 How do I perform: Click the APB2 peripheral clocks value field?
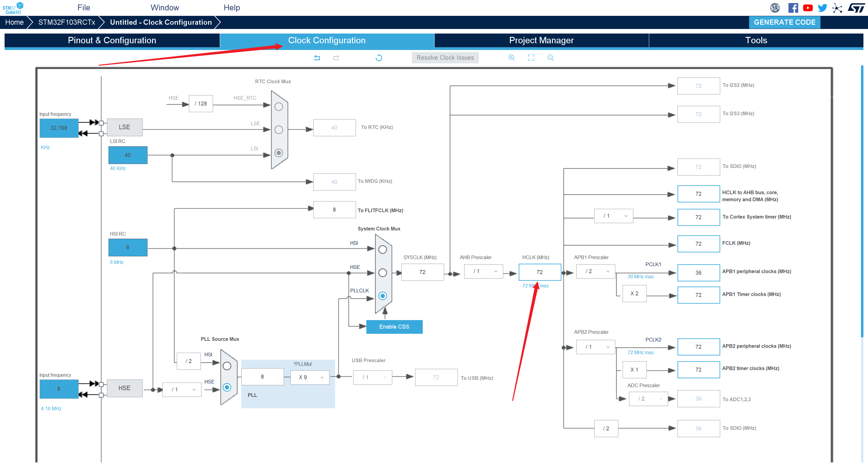[x=699, y=347]
